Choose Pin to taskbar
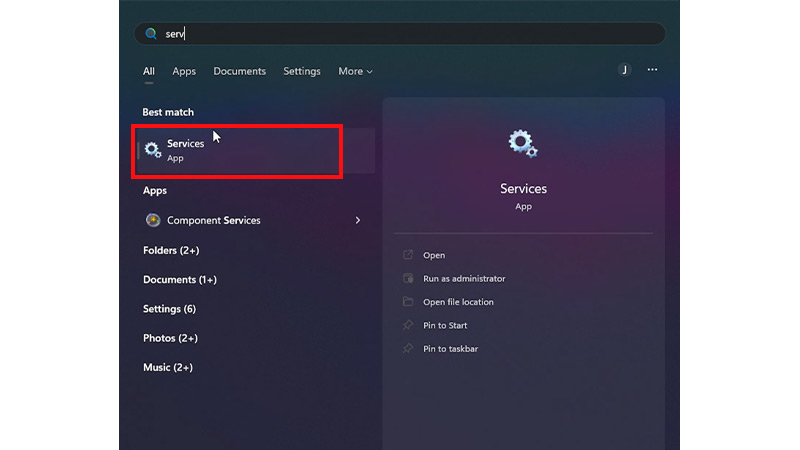This screenshot has width=800, height=450. tap(450, 349)
